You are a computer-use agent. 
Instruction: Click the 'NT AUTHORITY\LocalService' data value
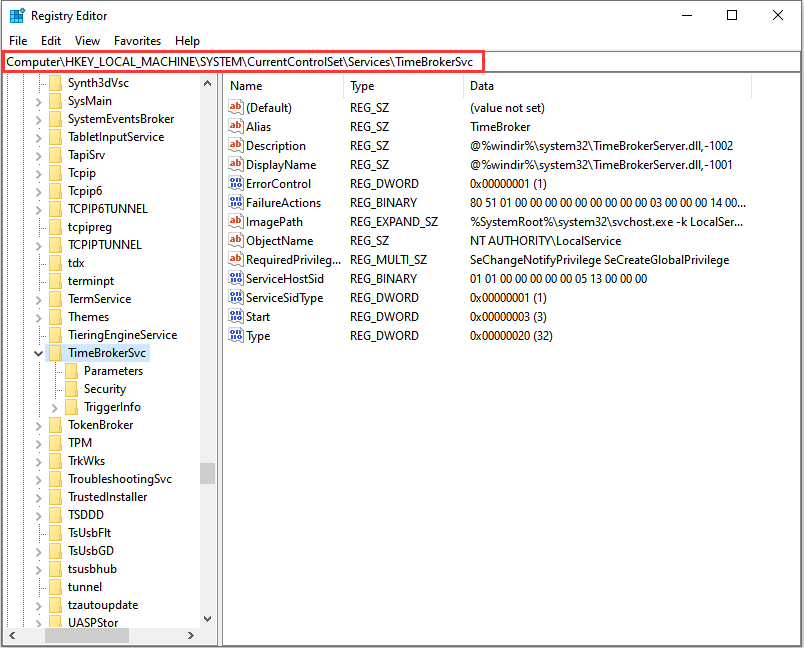pyautogui.click(x=545, y=240)
